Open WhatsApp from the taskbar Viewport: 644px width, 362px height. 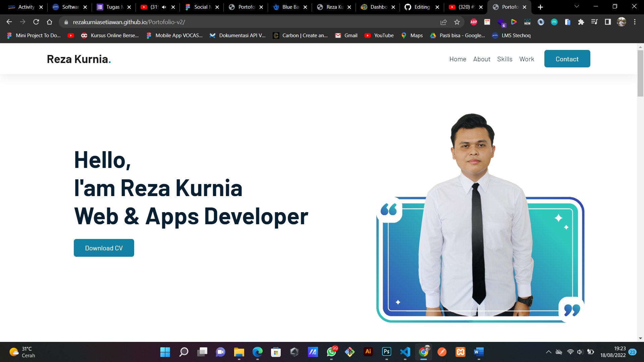[x=331, y=352]
